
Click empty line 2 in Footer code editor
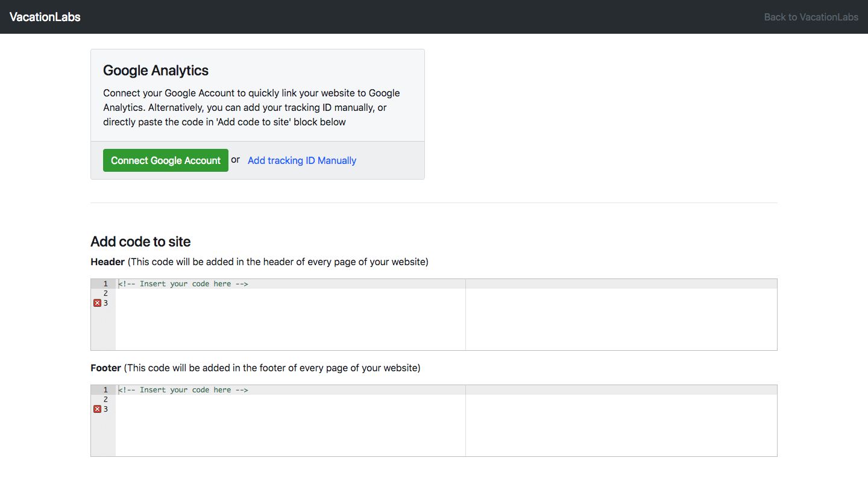click(289, 400)
